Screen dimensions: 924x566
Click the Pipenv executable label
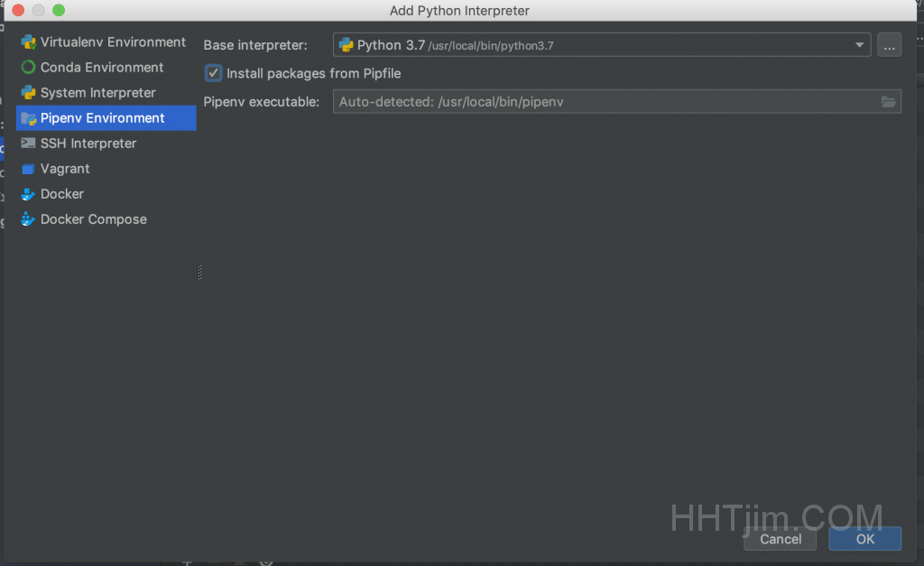pos(261,102)
